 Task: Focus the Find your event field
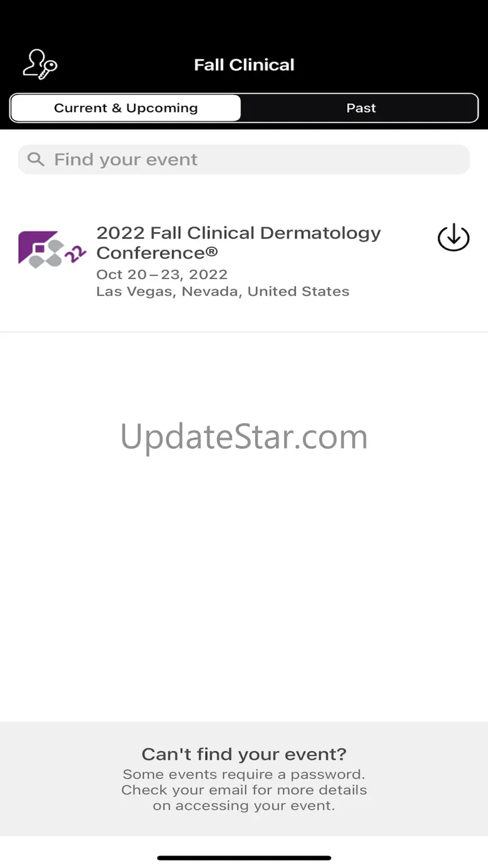pos(244,160)
